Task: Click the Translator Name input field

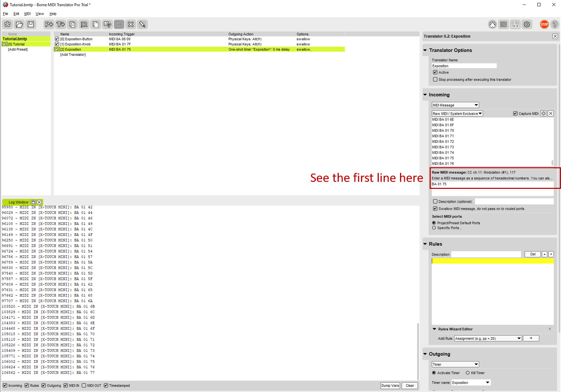Action: (x=464, y=66)
